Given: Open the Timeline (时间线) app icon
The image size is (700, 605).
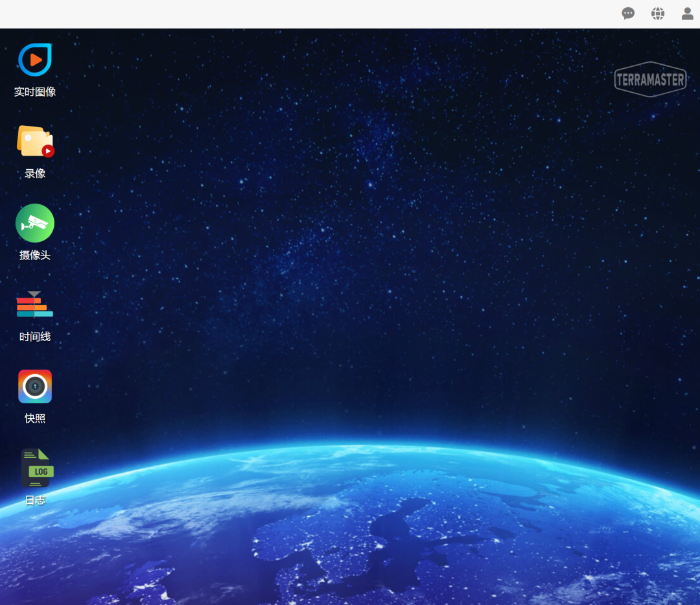Looking at the screenshot, I should click(35, 305).
